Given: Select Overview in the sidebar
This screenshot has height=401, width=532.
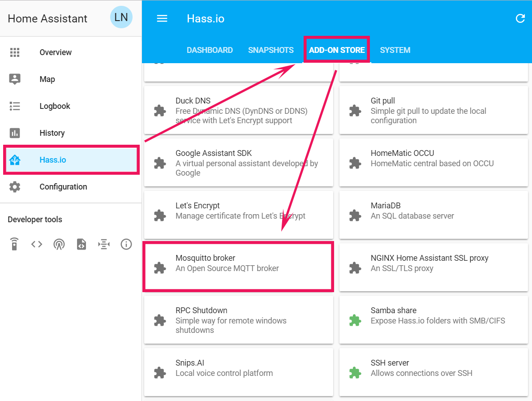Looking at the screenshot, I should click(56, 52).
